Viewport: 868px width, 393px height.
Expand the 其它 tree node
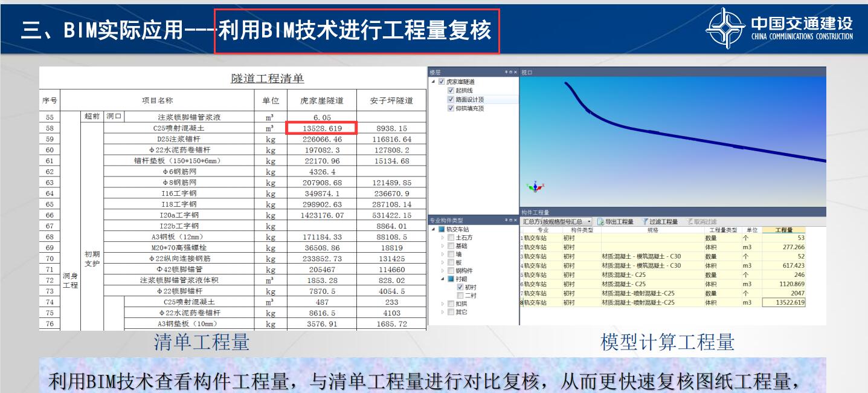[x=442, y=312]
